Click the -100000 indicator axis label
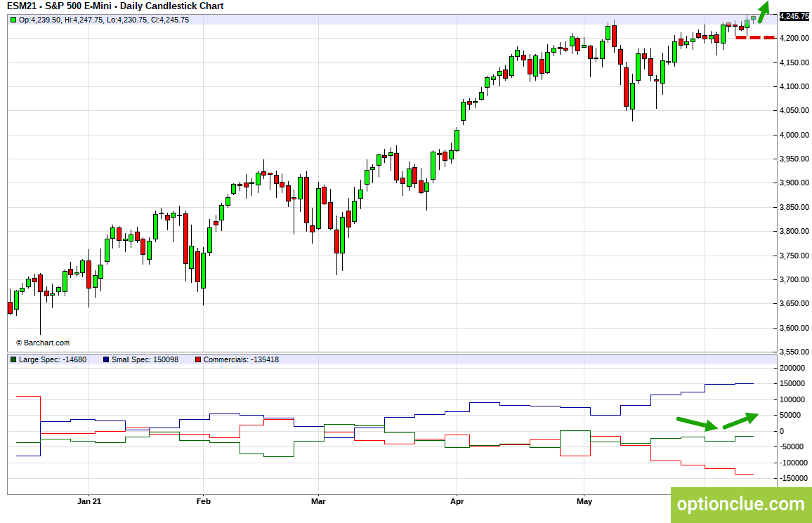This screenshot has height=523, width=812. [792, 463]
